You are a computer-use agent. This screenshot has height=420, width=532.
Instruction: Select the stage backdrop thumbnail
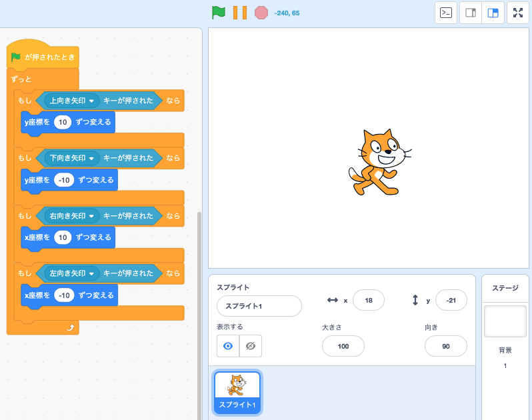point(505,321)
